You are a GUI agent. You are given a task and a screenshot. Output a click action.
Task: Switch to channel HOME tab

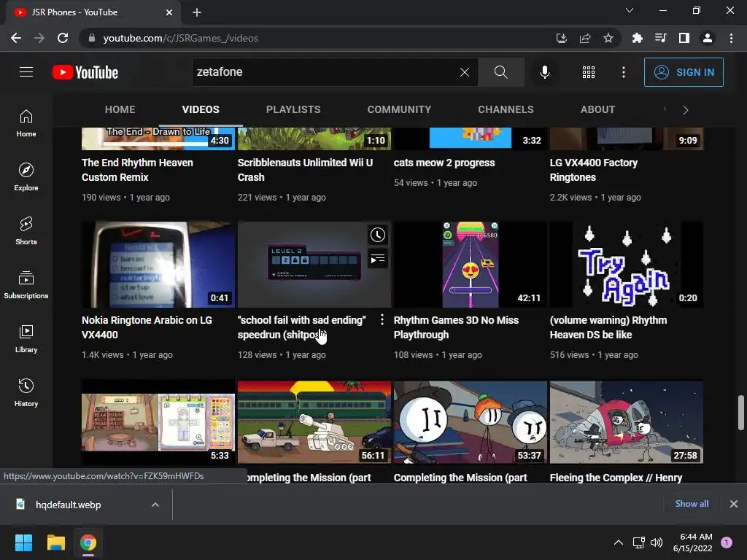tap(120, 109)
